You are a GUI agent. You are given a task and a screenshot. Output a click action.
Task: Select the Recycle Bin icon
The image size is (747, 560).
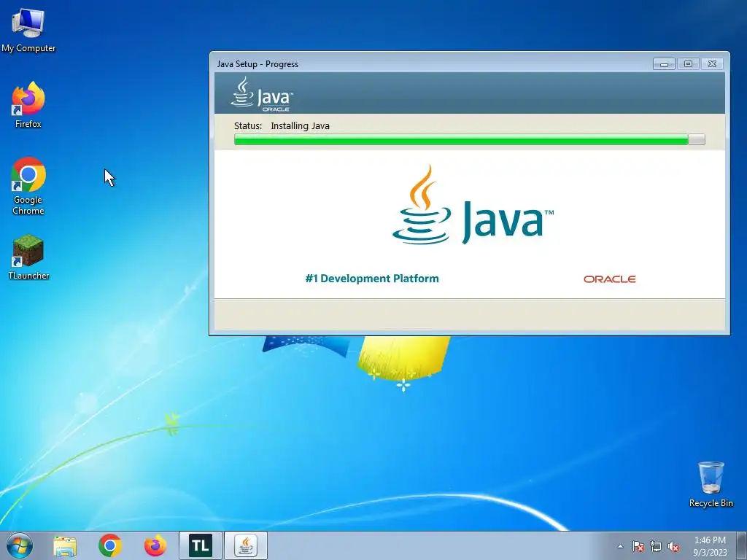click(711, 484)
